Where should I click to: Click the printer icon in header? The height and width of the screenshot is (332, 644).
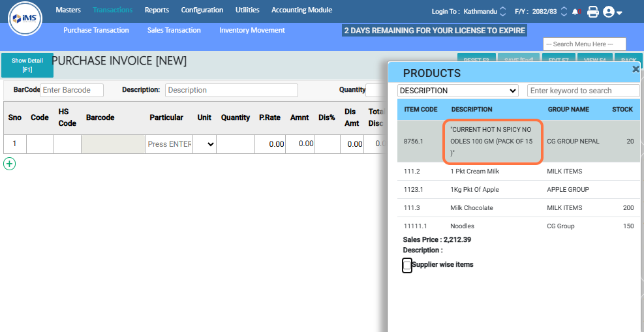pos(592,12)
